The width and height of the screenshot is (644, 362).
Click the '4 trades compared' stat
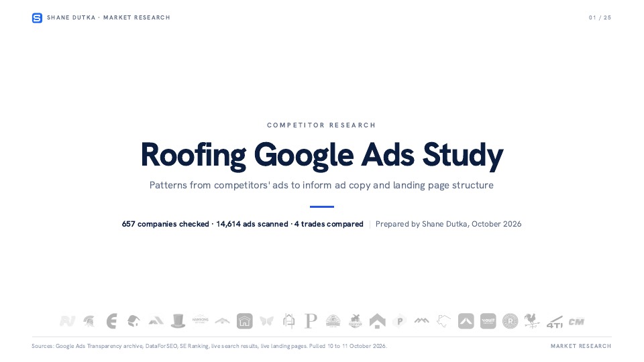pos(329,224)
